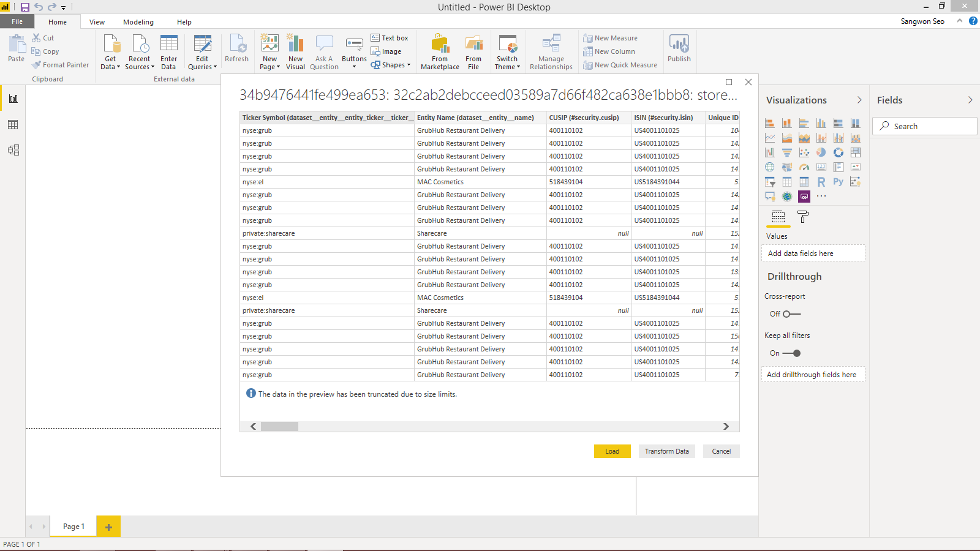Pick the pie chart visualization
The image size is (980, 551).
(821, 152)
